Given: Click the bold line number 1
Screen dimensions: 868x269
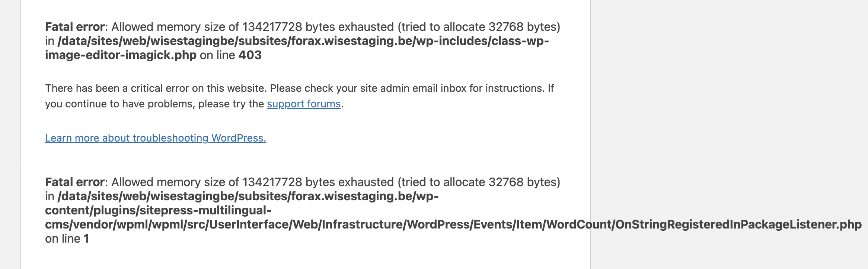Looking at the screenshot, I should coord(86,239).
